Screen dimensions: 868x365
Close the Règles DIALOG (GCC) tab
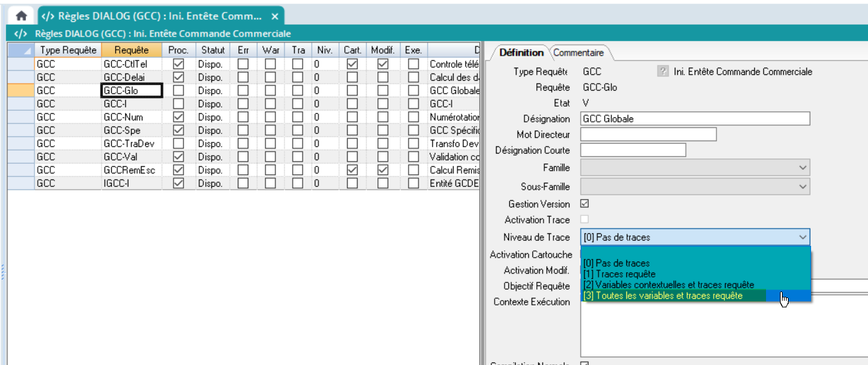pyautogui.click(x=275, y=16)
